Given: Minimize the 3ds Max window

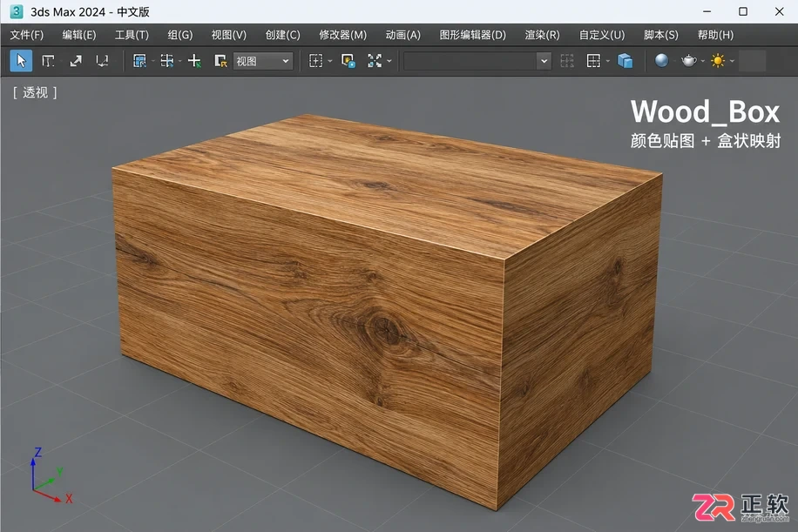Looking at the screenshot, I should pos(707,11).
